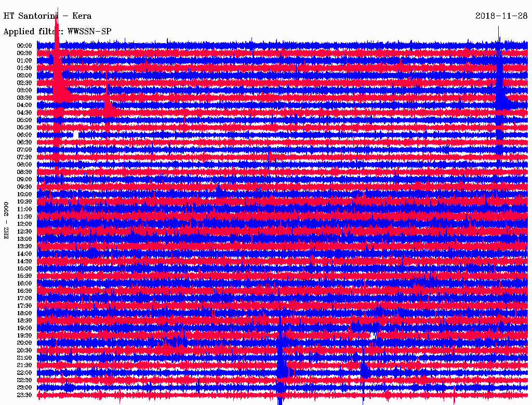Select the 04:30 time label
The width and height of the screenshot is (532, 405).
pos(24,113)
